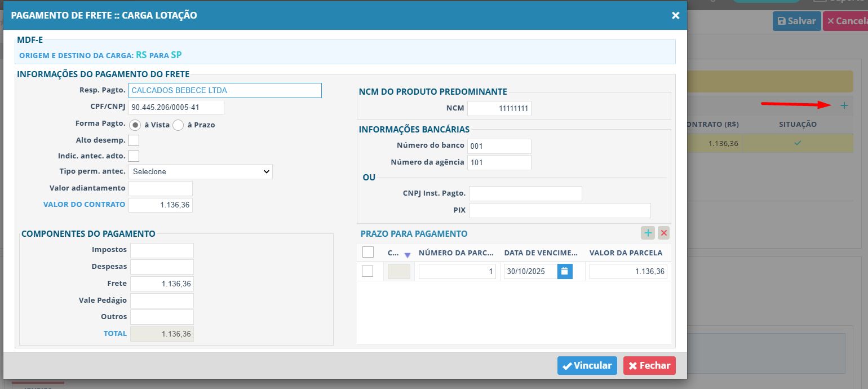This screenshot has width=868, height=389.
Task: Add a new payment installment row
Action: (648, 233)
